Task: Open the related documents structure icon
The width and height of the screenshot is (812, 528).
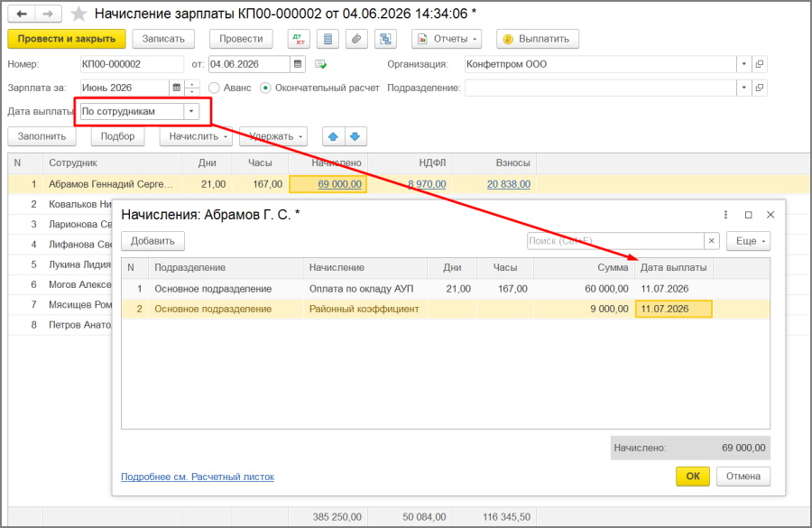Action: [385, 39]
